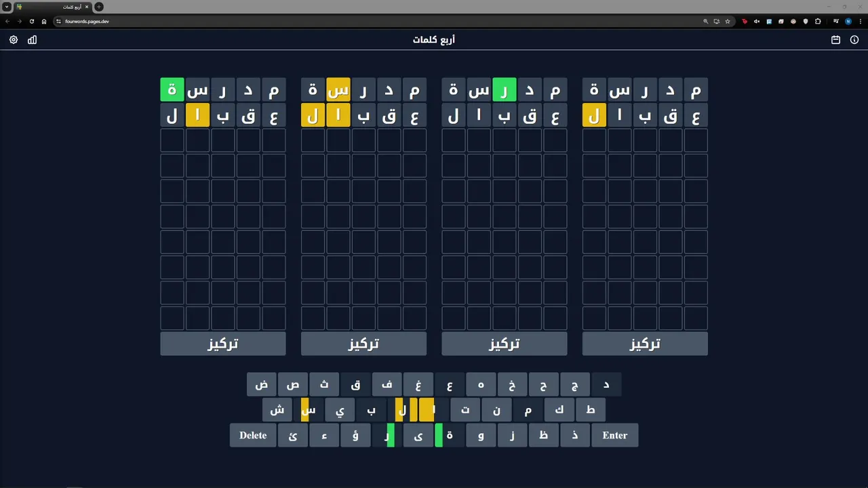
Task: Tap the د key on keyboard
Action: coord(606,384)
